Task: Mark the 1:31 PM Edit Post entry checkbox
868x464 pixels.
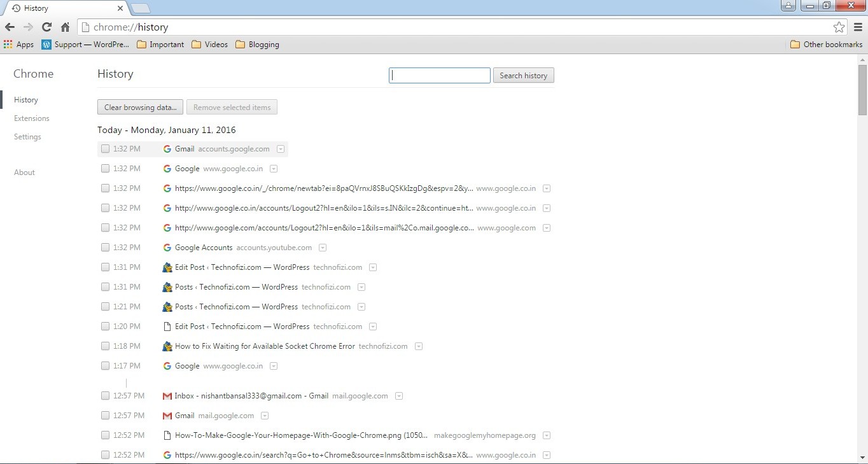Action: 106,267
